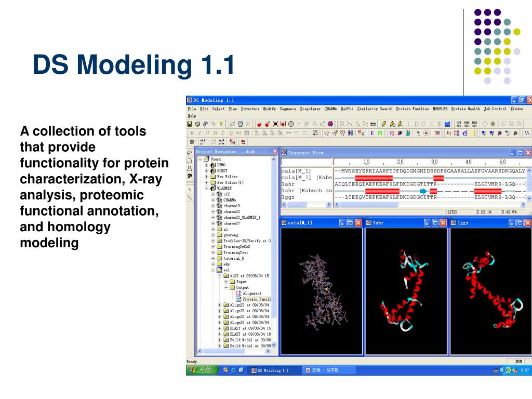Click DS Modeling 1.1 taskbar button
This screenshot has width=532, height=399.
pyautogui.click(x=274, y=370)
